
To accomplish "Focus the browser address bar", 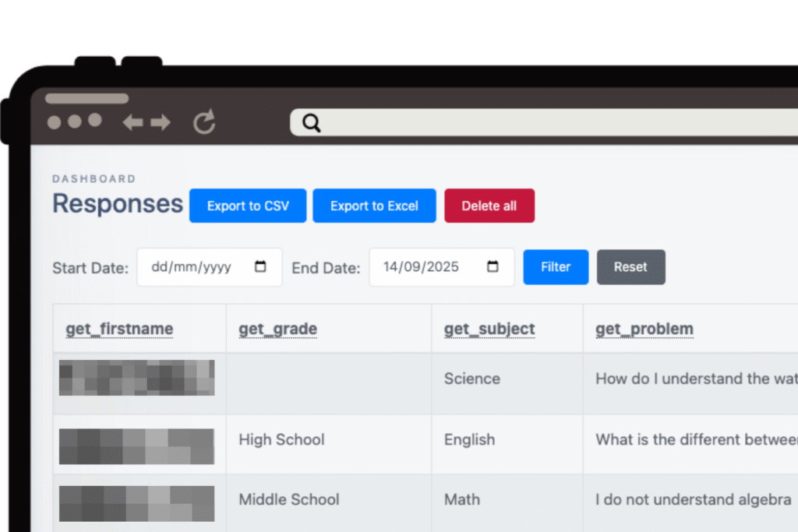I will 546,122.
